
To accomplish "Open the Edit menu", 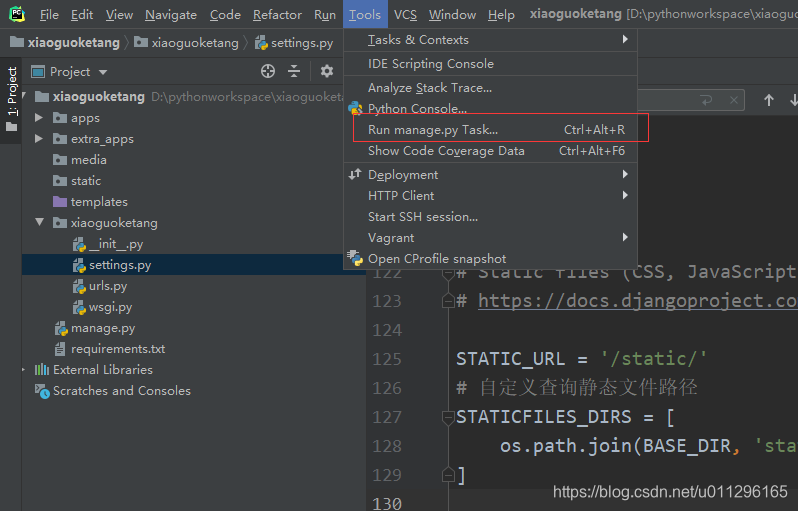I will coord(82,15).
